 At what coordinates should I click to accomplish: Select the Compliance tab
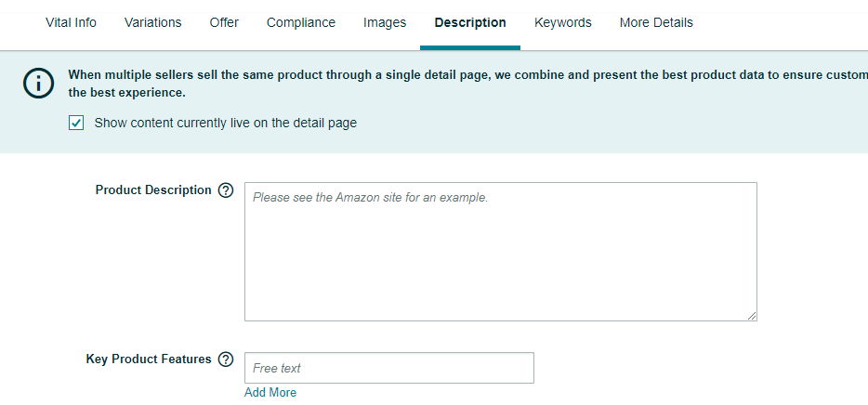tap(301, 22)
